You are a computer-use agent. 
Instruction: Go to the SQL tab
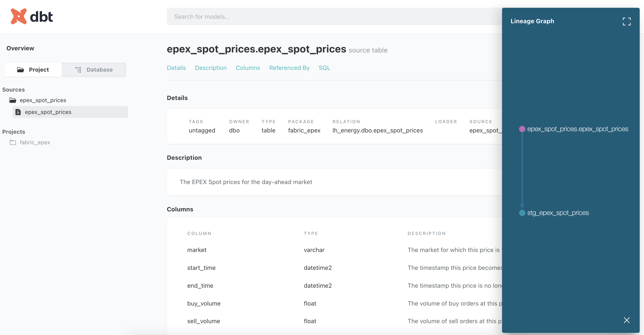pos(324,68)
